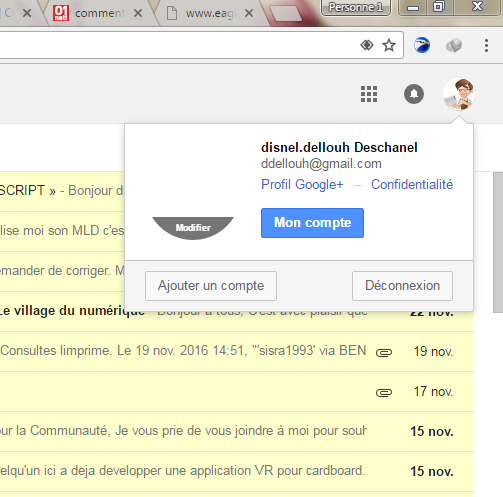Open the notifications bell icon
Image resolution: width=503 pixels, height=497 pixels.
coord(414,94)
